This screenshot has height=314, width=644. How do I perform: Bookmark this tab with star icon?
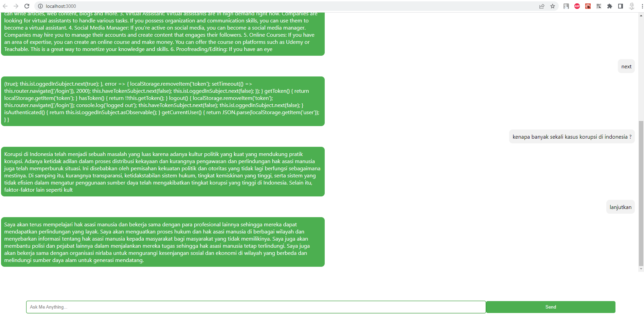553,6
